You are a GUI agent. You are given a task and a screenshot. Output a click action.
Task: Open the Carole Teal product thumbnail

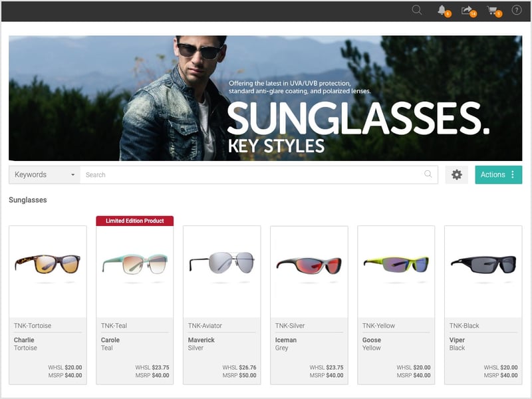coord(133,265)
